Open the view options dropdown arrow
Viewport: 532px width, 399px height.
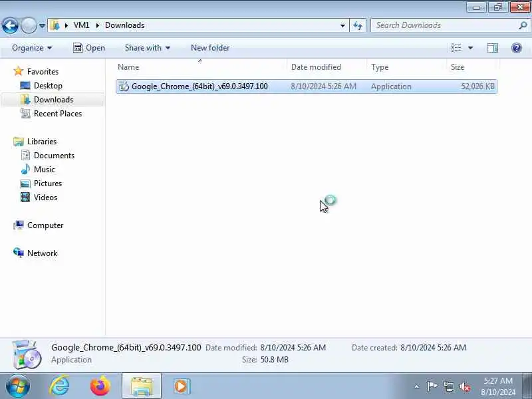click(x=471, y=48)
